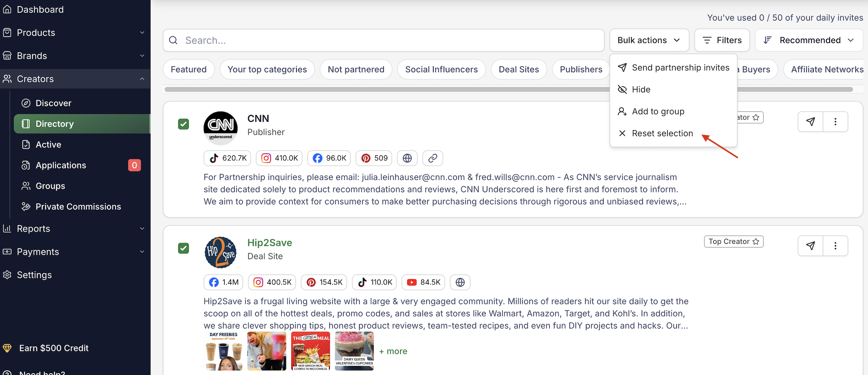868x375 pixels.
Task: Select Reset selection menu item
Action: tap(662, 133)
